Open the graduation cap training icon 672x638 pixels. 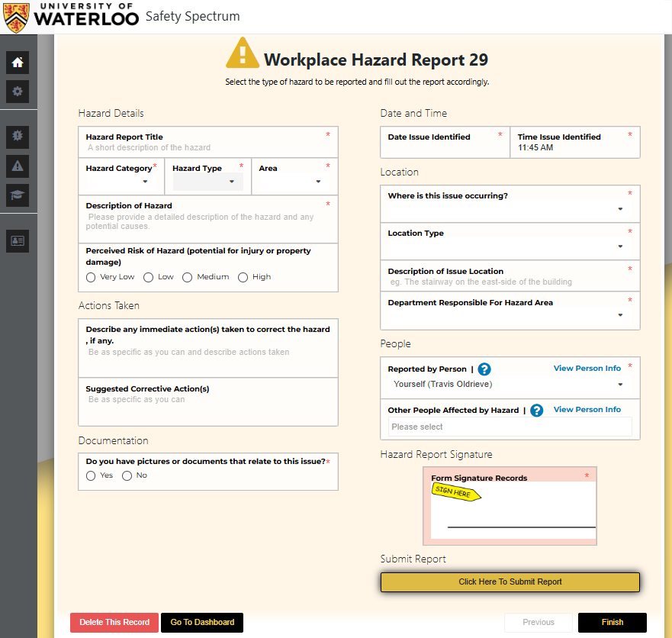click(x=18, y=195)
